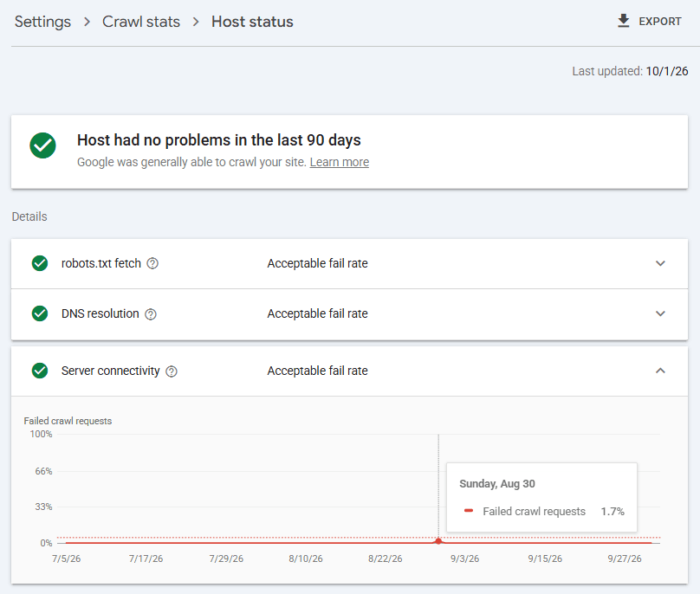Click red legend dash in tooltip
700x594 pixels.
[469, 511]
